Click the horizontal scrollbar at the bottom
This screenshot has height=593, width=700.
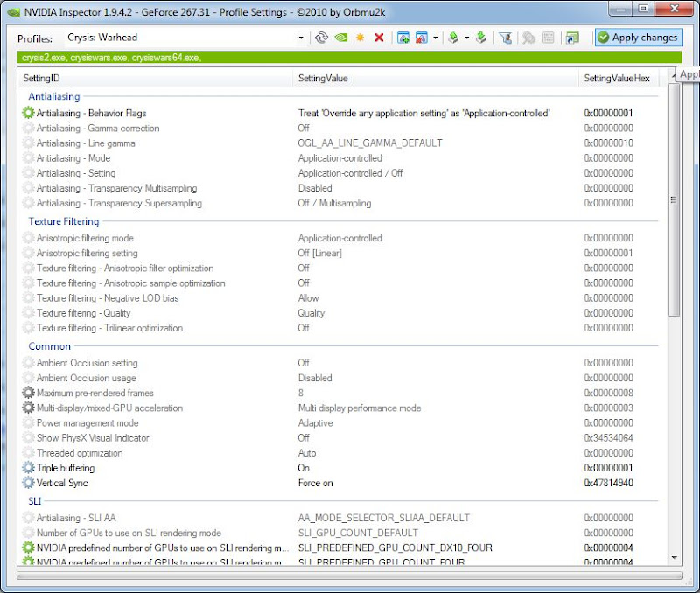[x=349, y=576]
